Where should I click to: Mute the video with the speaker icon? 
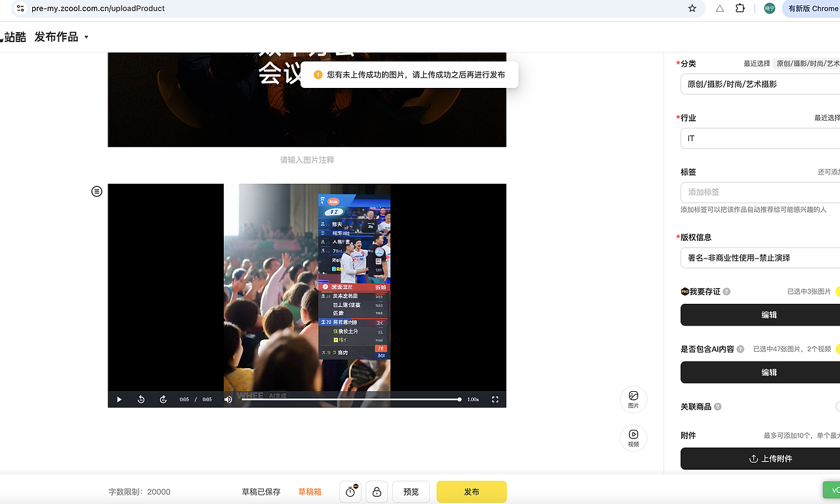[x=228, y=399]
